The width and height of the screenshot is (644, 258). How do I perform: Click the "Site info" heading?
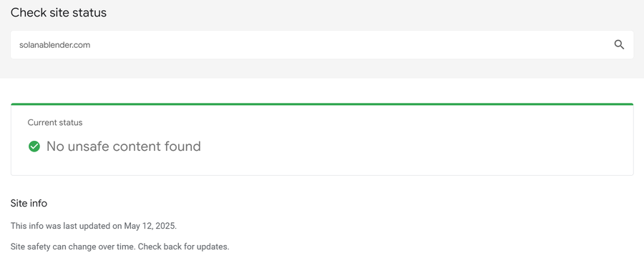(29, 203)
